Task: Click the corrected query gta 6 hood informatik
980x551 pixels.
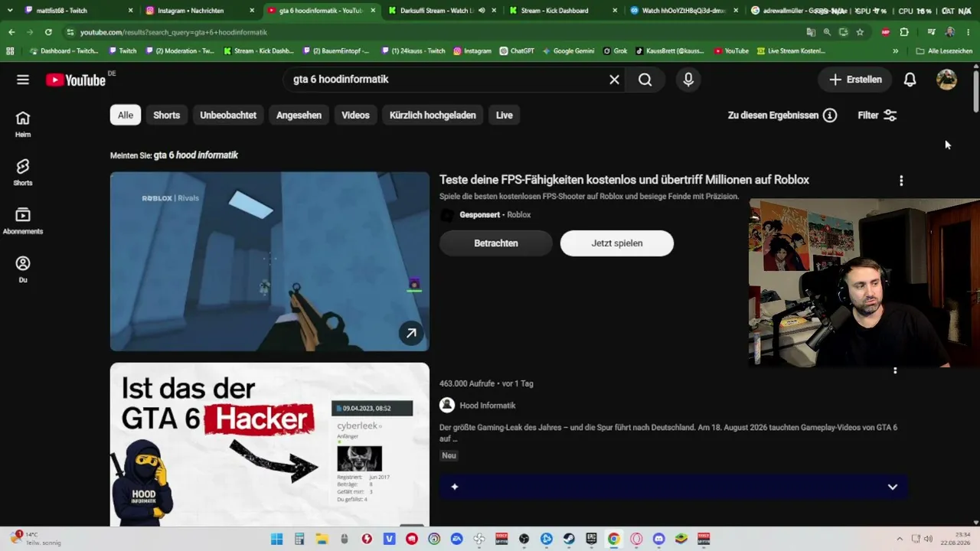Action: (x=196, y=155)
